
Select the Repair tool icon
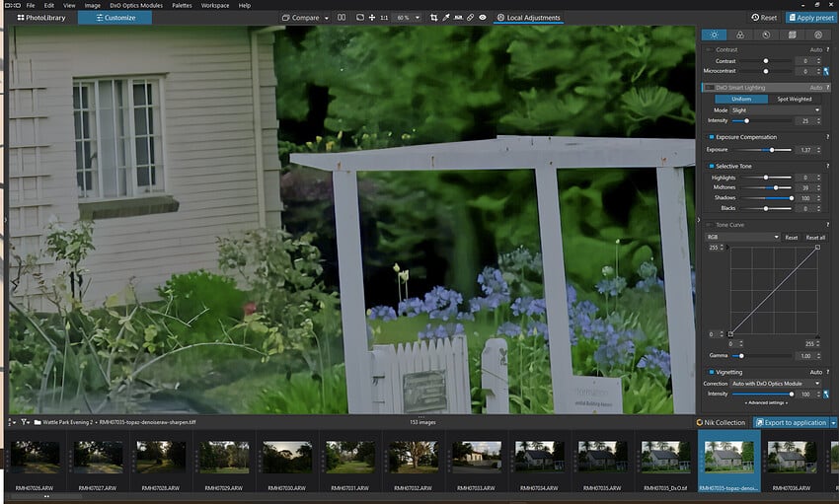tap(471, 18)
